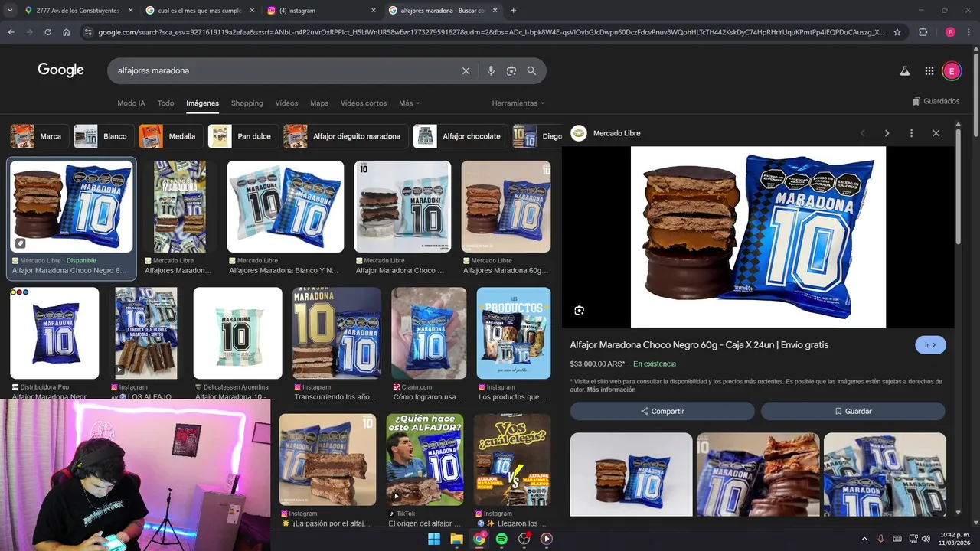The width and height of the screenshot is (980, 551).
Task: Switch to Maps results tab
Action: tap(319, 103)
